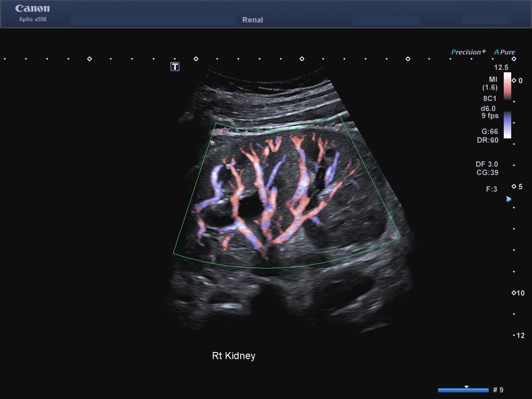Screen dimensions: 532x399
Task: Click the # 9 frame number indicator
Action: (498, 390)
